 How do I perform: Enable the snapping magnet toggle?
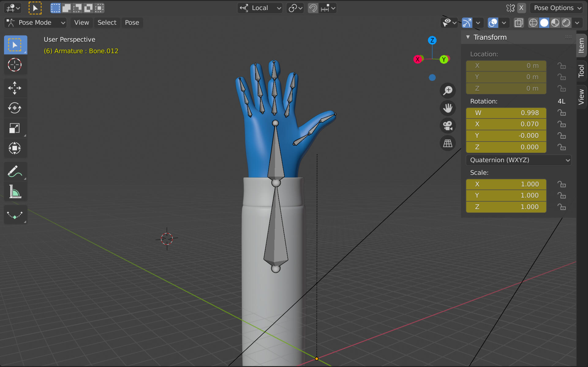313,8
